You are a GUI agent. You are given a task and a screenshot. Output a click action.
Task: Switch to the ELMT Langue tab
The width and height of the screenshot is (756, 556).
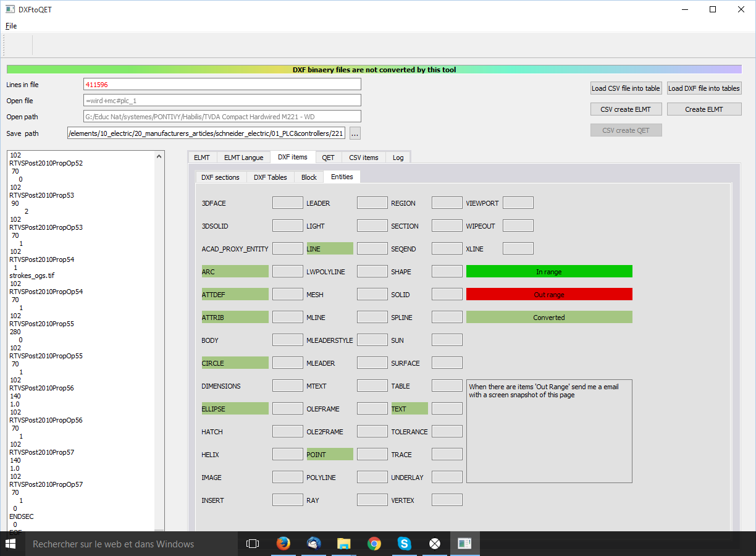[243, 158]
